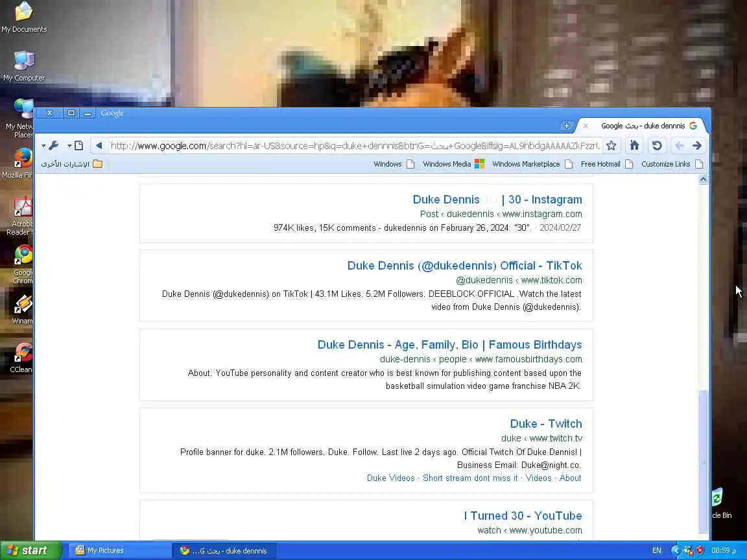Select the Google Chrome desktop icon

pyautogui.click(x=22, y=265)
